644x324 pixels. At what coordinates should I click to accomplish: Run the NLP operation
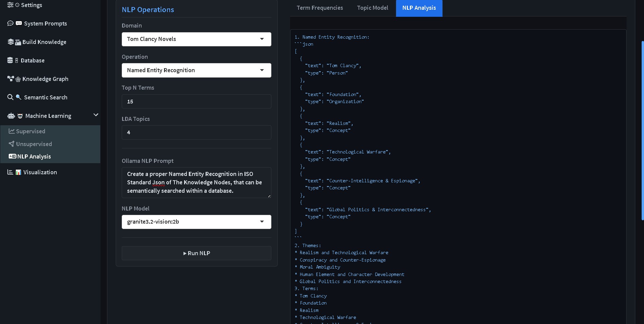(197, 253)
